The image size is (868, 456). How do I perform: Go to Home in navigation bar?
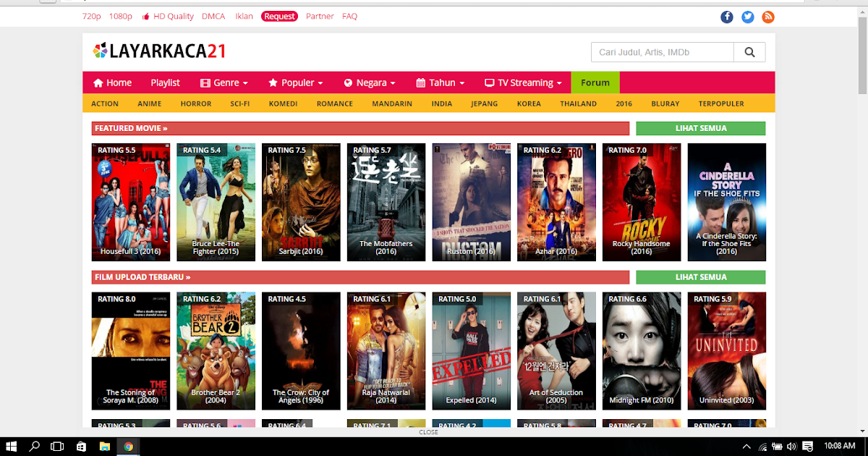tap(112, 83)
